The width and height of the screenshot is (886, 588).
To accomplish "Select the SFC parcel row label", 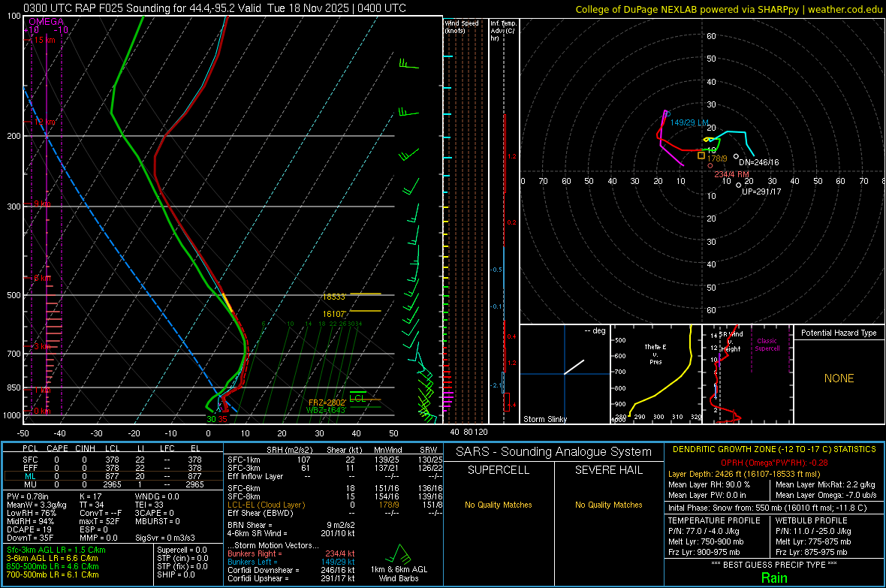I will point(30,460).
